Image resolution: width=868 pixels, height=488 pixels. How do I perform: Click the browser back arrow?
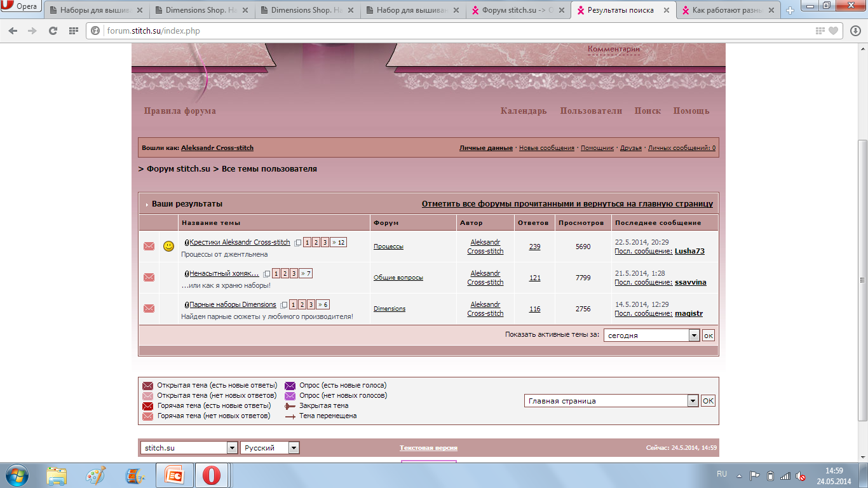13,30
